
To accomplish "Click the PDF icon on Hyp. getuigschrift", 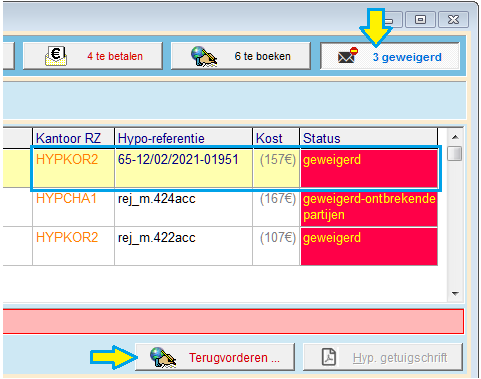I will coord(329,357).
